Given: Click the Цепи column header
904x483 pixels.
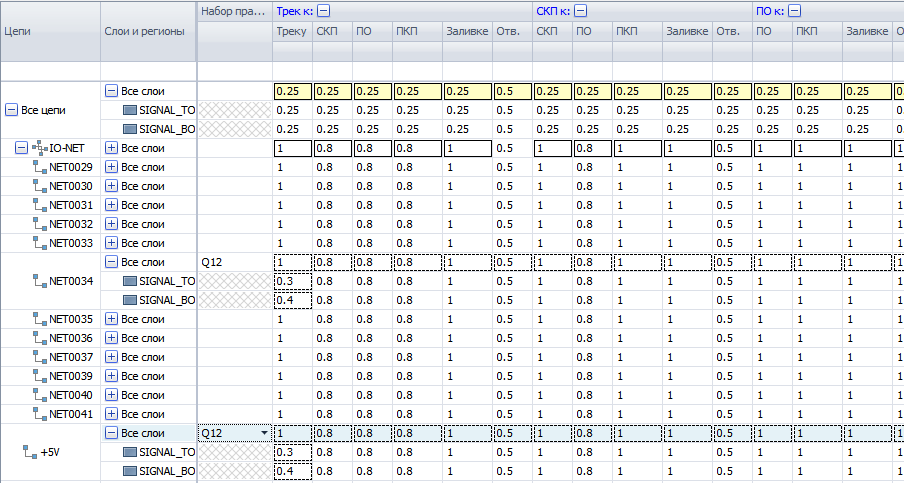Looking at the screenshot, I should click(x=50, y=31).
